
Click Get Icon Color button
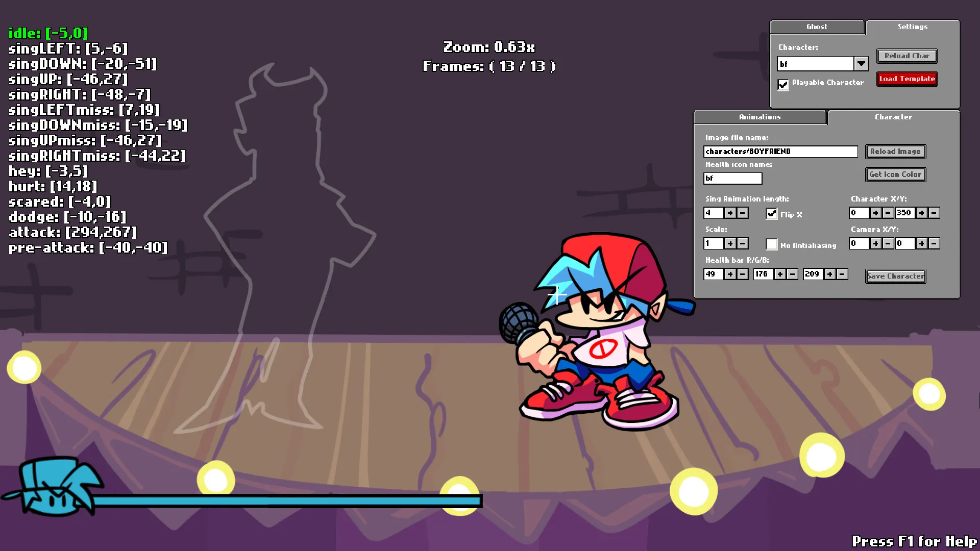tap(896, 174)
